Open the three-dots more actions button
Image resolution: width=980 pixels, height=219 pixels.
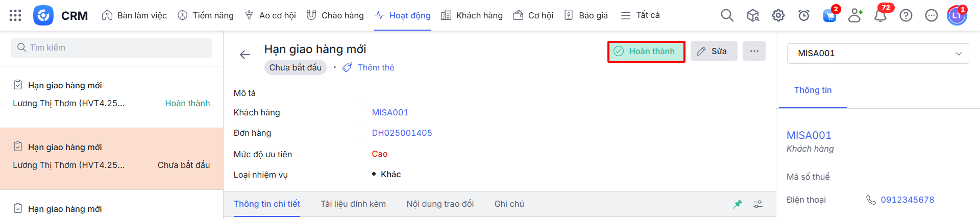pyautogui.click(x=754, y=51)
